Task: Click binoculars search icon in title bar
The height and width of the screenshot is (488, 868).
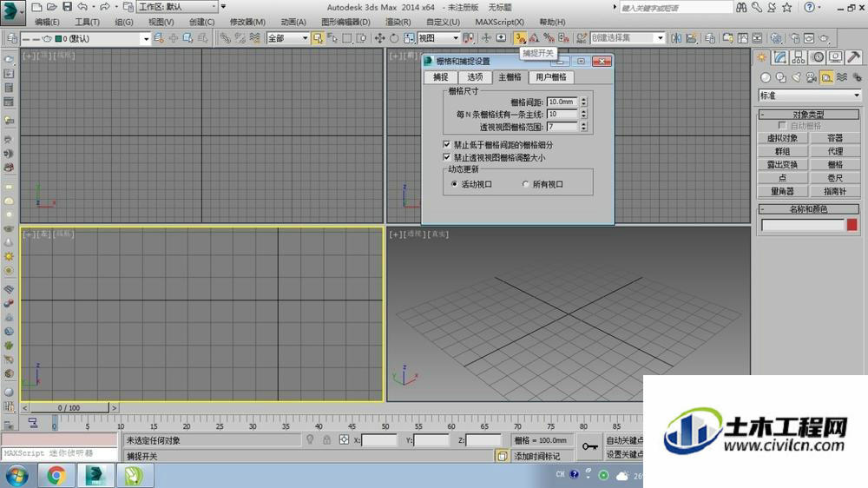Action: (742, 7)
